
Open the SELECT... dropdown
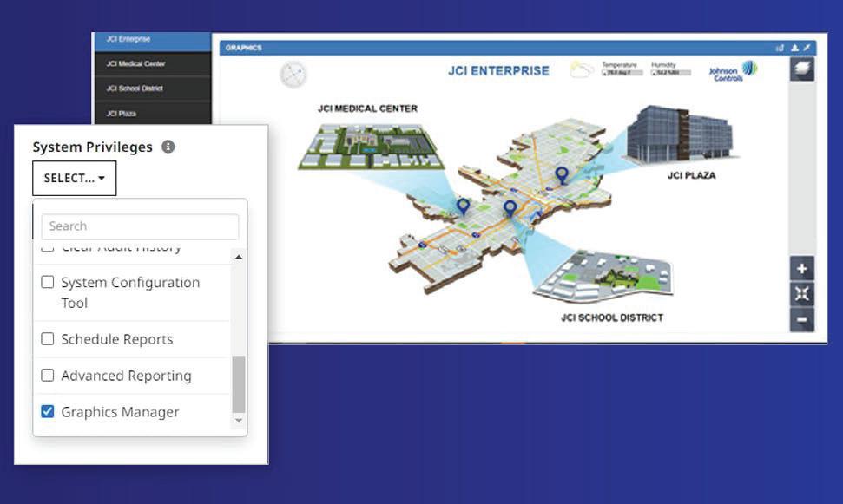[x=74, y=178]
